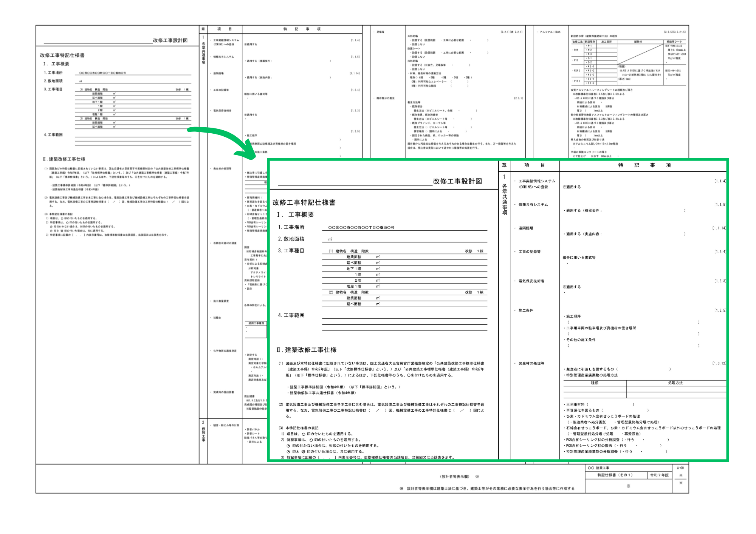Click '養生方法等' heading on the background page
756x534 pixels.
coord(414,102)
